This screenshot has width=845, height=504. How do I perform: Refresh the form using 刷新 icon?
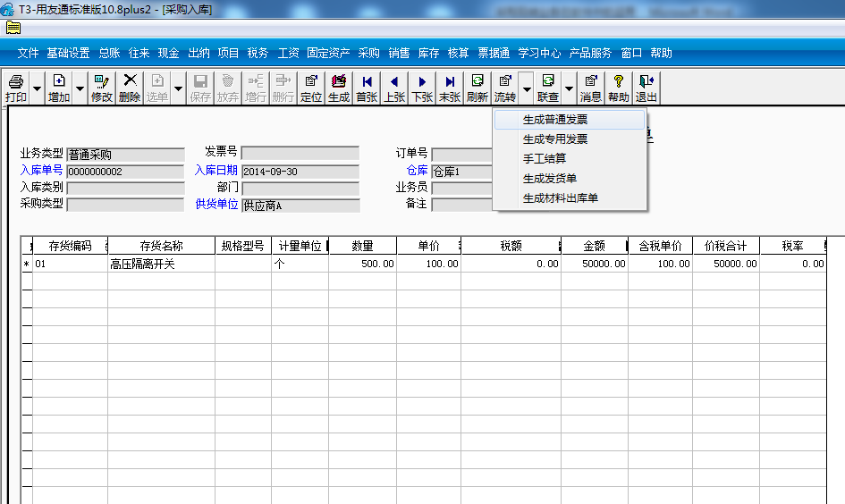pos(477,88)
